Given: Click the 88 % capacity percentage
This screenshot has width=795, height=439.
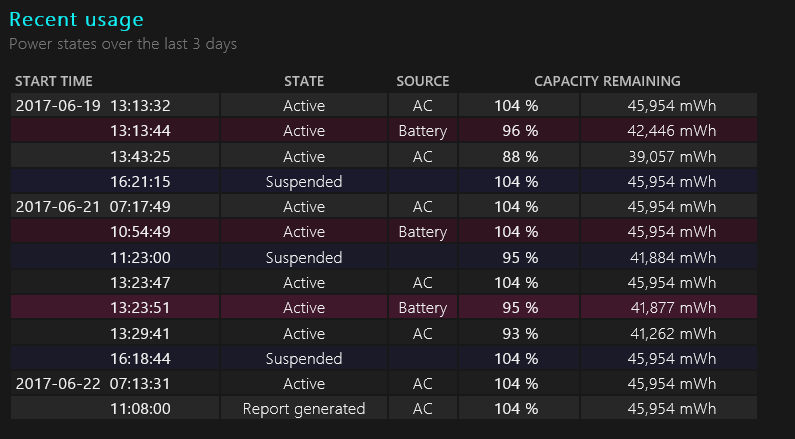Looking at the screenshot, I should 516,156.
